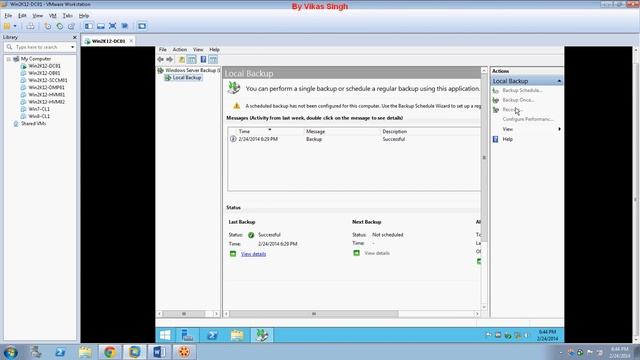Toggle the thumbnail bar toolbar icon
The image size is (640, 360).
[x=100, y=26]
